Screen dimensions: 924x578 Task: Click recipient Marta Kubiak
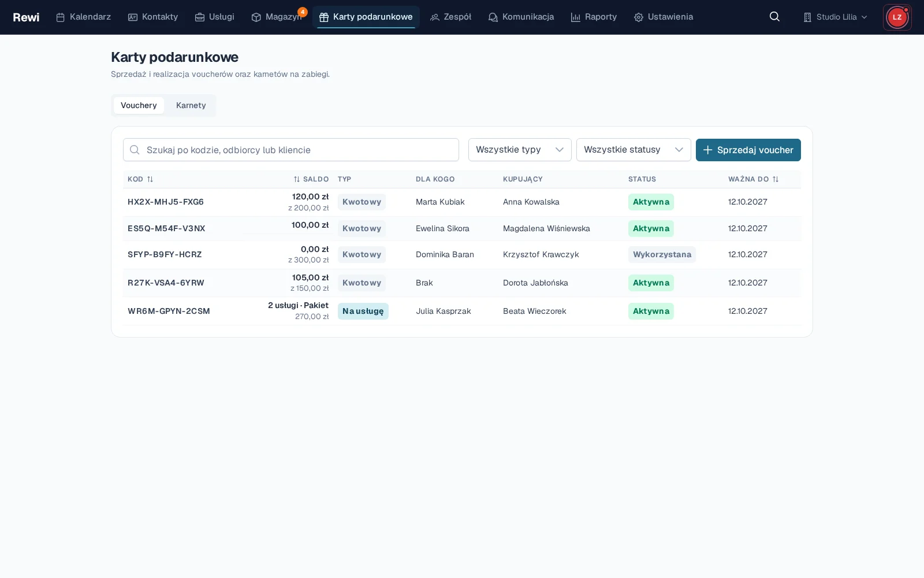(440, 202)
